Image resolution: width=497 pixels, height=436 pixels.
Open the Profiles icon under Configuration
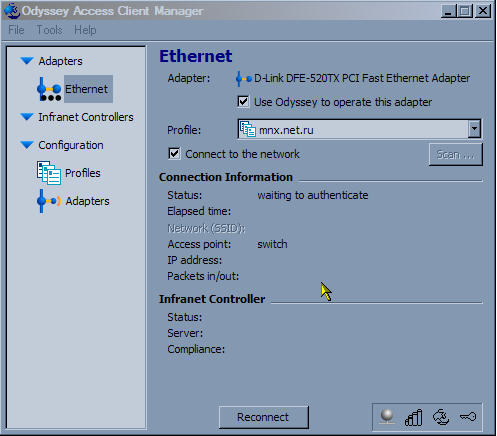tap(49, 173)
